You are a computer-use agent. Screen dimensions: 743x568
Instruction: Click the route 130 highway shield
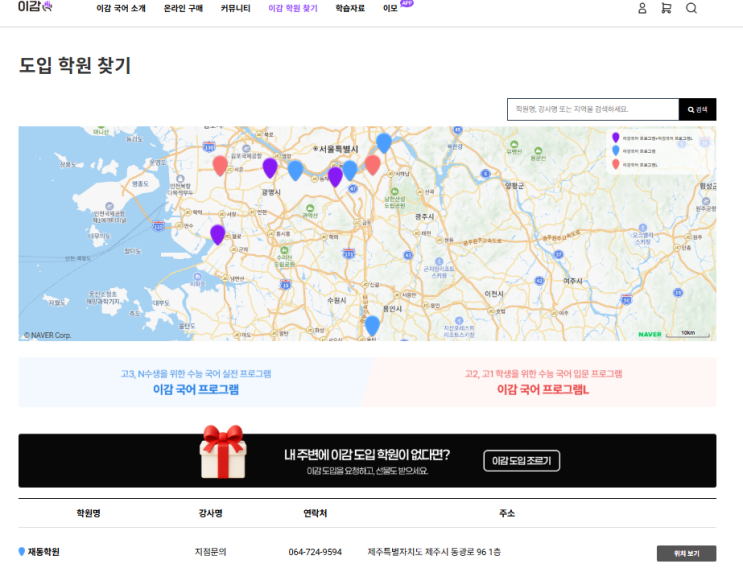(209, 146)
